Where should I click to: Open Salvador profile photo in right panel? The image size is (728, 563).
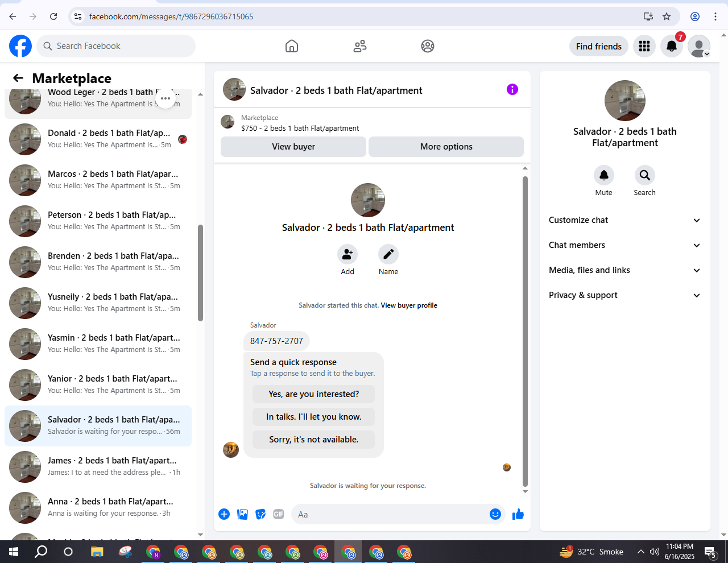click(625, 101)
